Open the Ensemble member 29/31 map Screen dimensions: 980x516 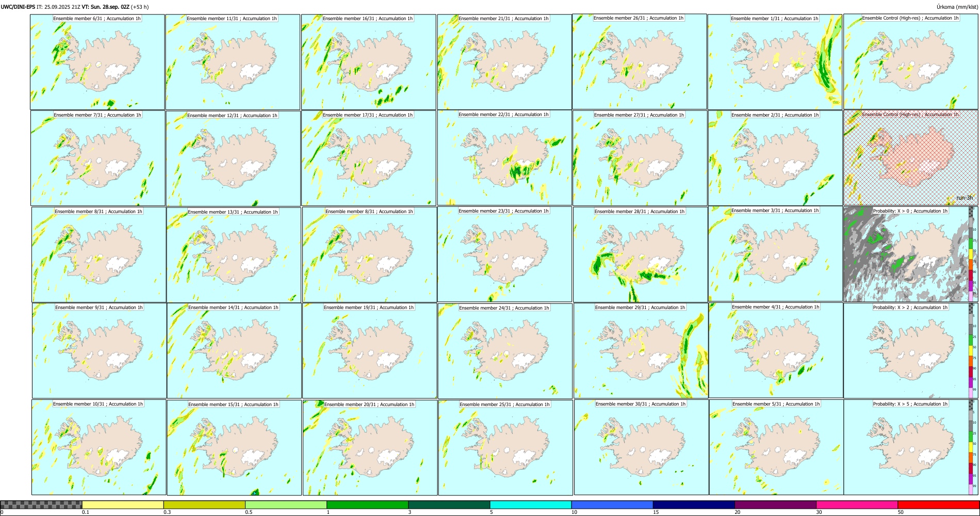[641, 351]
